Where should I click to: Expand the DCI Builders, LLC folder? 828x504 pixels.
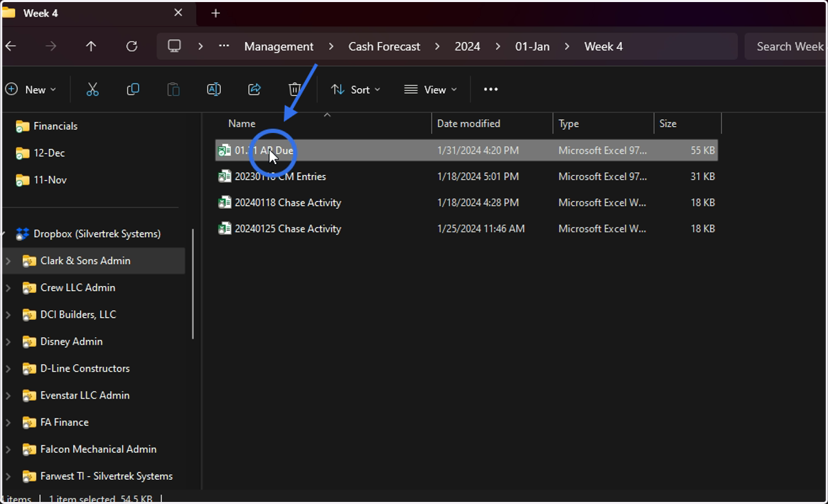tap(8, 314)
